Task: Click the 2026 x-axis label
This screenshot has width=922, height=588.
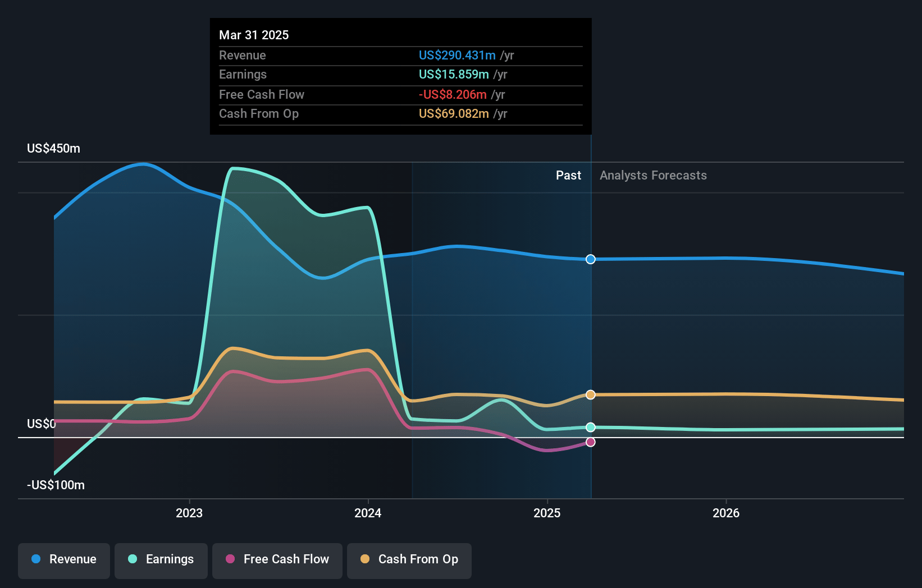Action: click(x=726, y=513)
